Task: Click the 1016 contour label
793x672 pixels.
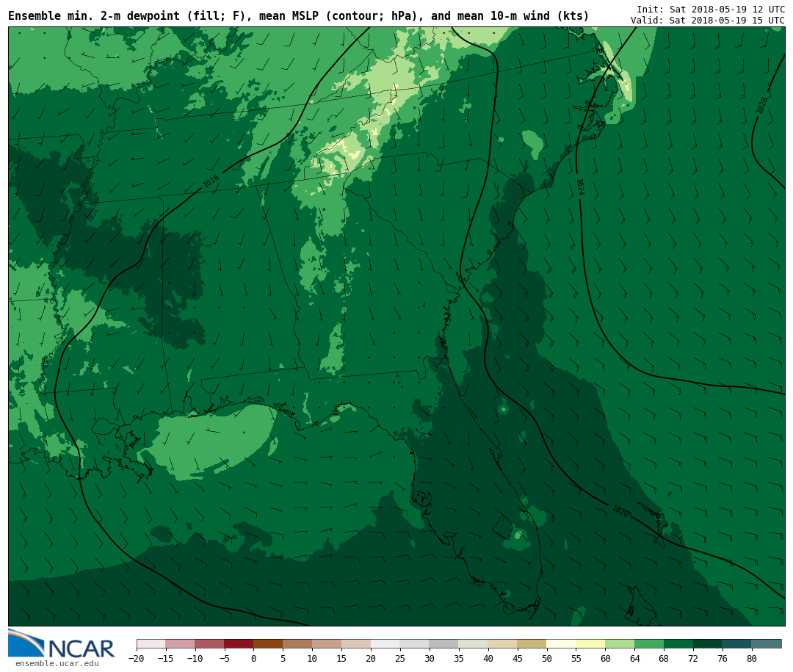Action: 211,181
